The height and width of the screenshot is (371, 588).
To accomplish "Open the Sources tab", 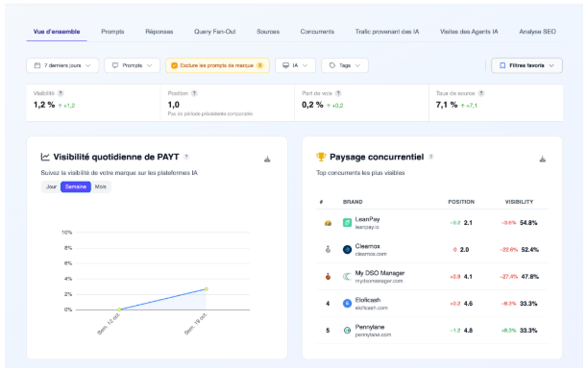I will tap(268, 32).
